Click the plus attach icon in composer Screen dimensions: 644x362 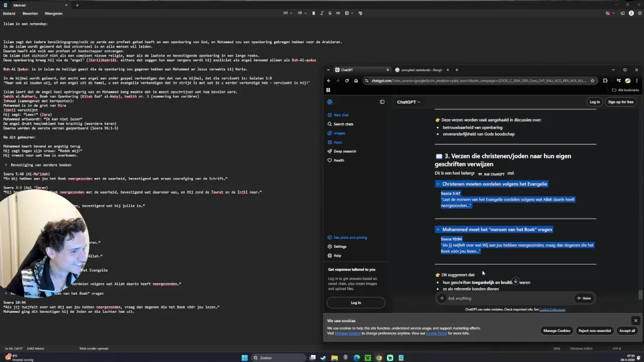coord(442,298)
